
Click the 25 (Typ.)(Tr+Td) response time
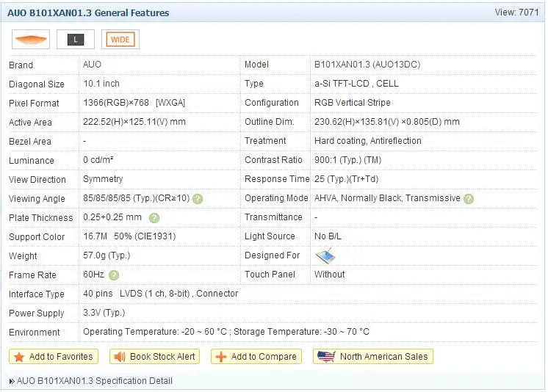point(346,179)
